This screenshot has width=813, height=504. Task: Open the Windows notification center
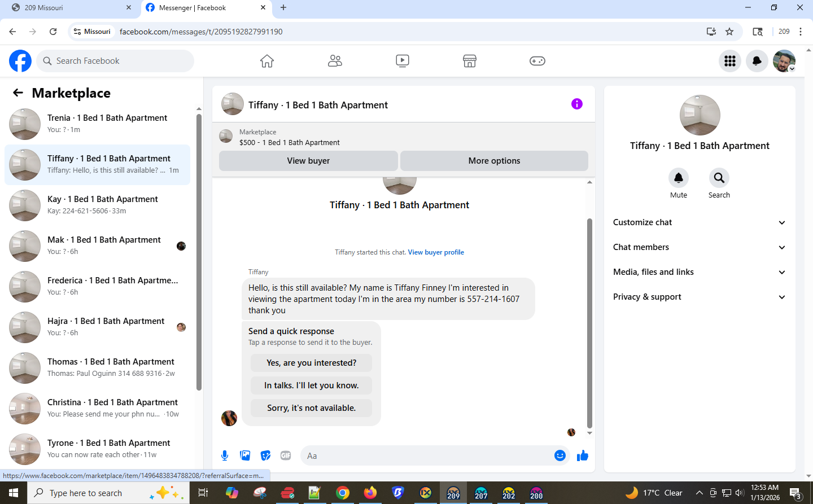pos(796,493)
